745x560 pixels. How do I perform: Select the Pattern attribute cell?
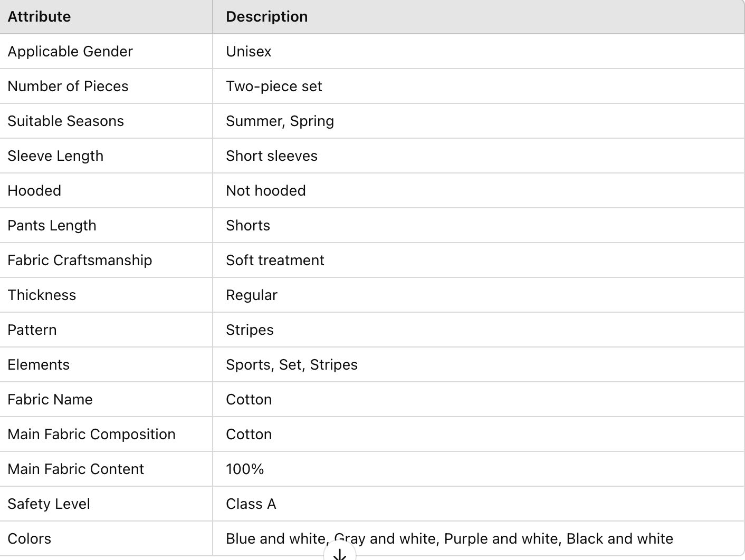point(32,330)
